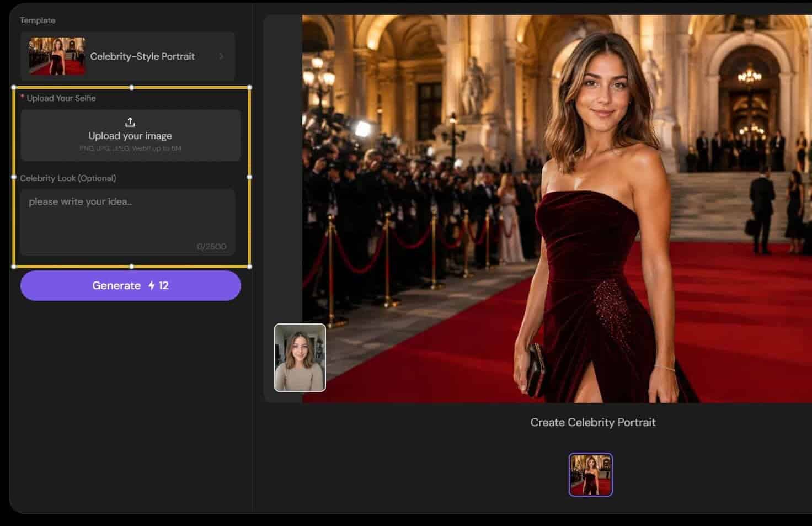Click the "Celebrity Look (Optional)" label

point(68,178)
